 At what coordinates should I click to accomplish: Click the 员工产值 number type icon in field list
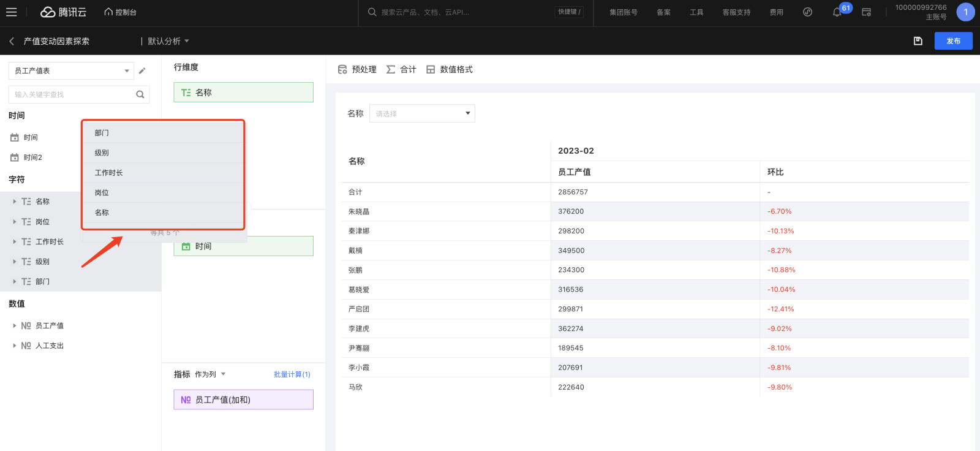pyautogui.click(x=26, y=325)
